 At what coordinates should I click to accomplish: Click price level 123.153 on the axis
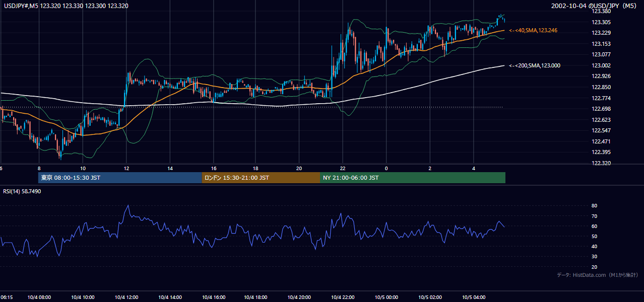[x=601, y=44]
